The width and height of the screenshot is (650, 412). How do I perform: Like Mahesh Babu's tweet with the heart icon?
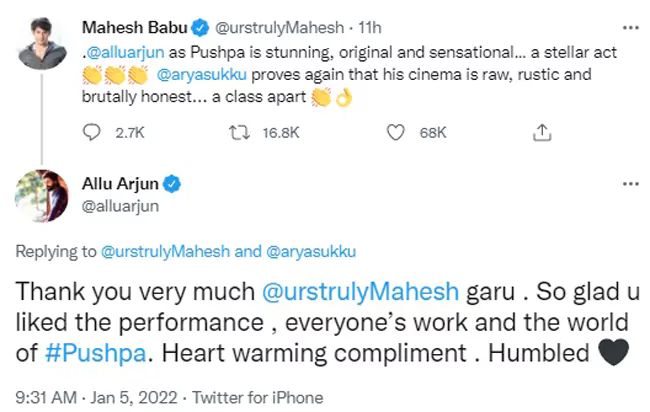pos(395,132)
